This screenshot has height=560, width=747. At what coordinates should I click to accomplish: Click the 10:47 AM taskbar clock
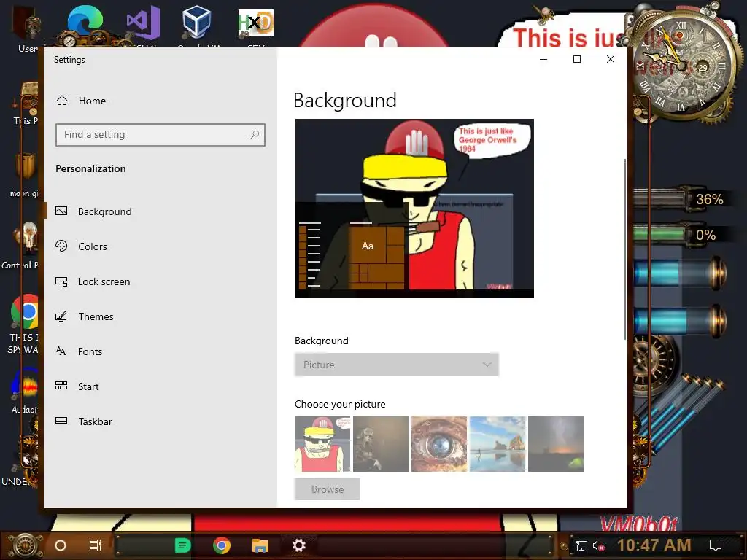pos(654,545)
